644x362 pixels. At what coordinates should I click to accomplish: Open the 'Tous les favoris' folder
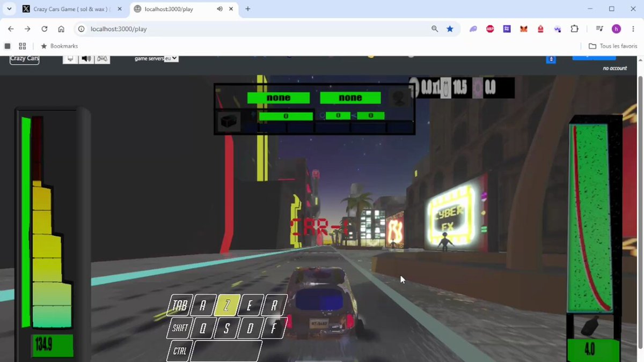pyautogui.click(x=613, y=46)
